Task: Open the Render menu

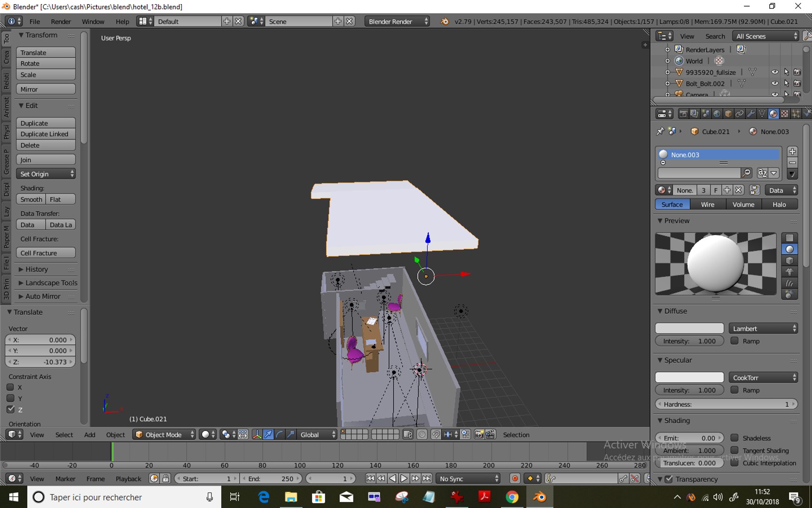Action: (61, 21)
